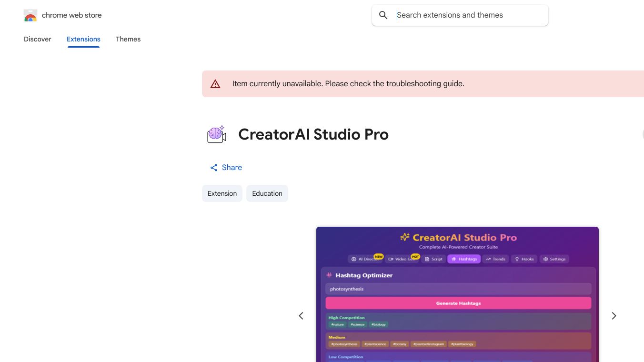Click the item currently unavailable message
This screenshot has width=644, height=362.
click(x=348, y=84)
